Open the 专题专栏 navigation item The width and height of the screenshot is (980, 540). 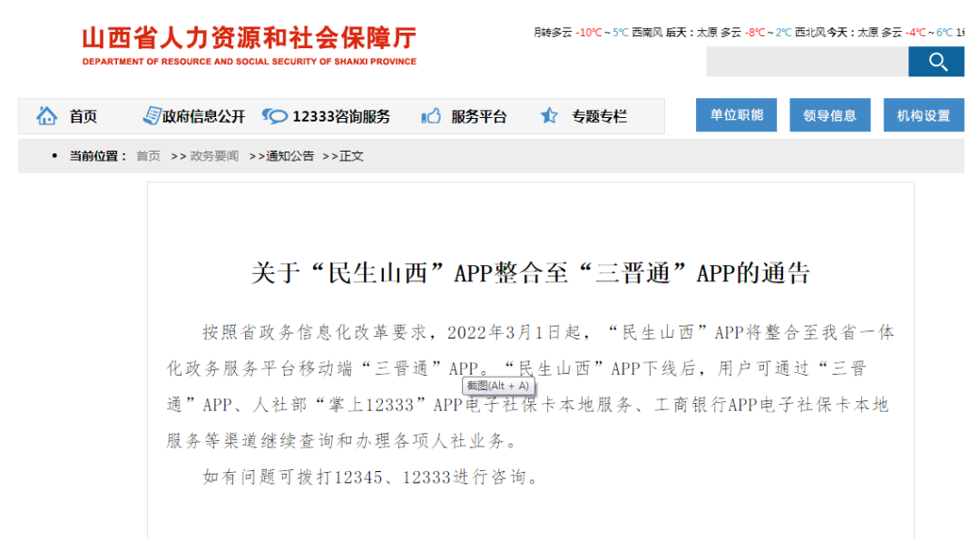[x=599, y=117]
